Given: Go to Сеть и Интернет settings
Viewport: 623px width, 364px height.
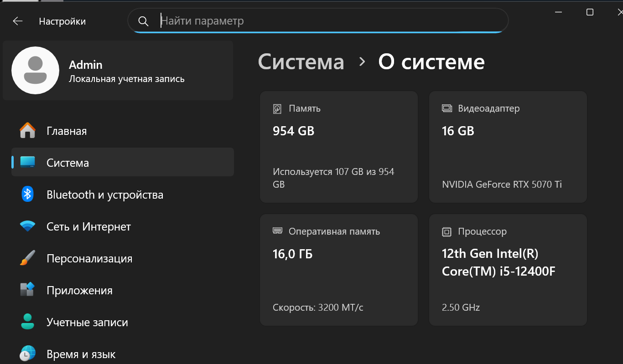Looking at the screenshot, I should (88, 226).
